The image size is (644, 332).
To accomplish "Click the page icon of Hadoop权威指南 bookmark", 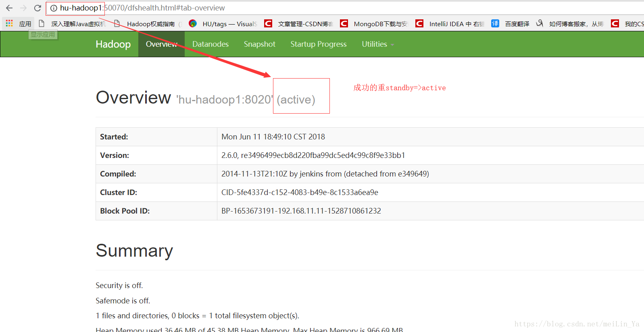I will click(117, 23).
